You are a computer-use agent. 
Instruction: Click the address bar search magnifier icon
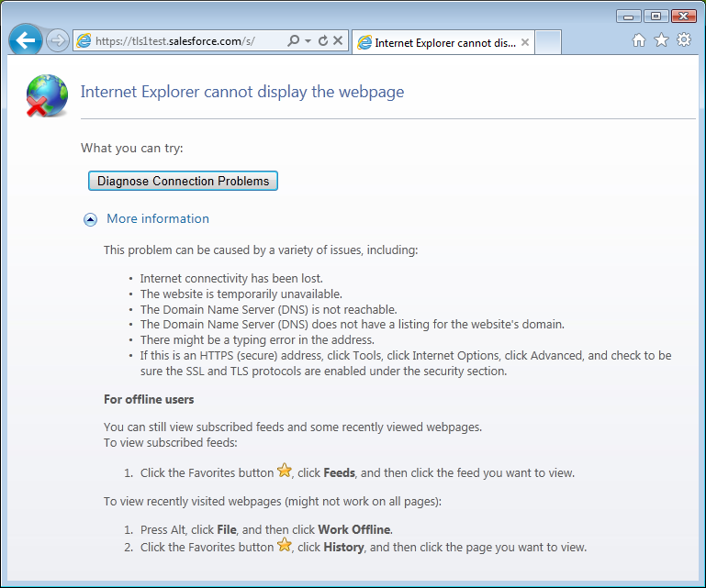[293, 41]
